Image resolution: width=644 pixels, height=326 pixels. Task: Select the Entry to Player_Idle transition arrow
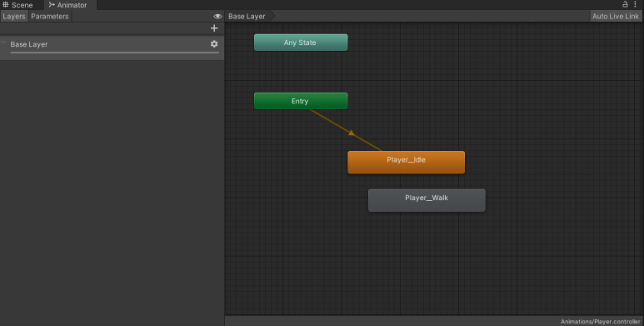point(352,133)
